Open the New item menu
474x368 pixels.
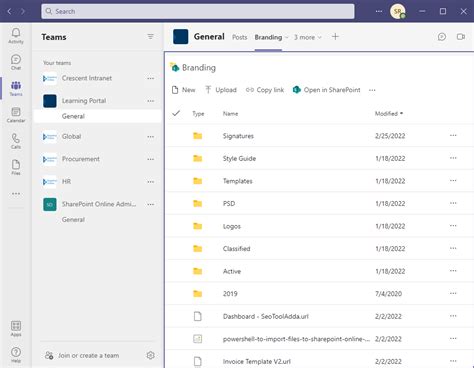click(183, 90)
